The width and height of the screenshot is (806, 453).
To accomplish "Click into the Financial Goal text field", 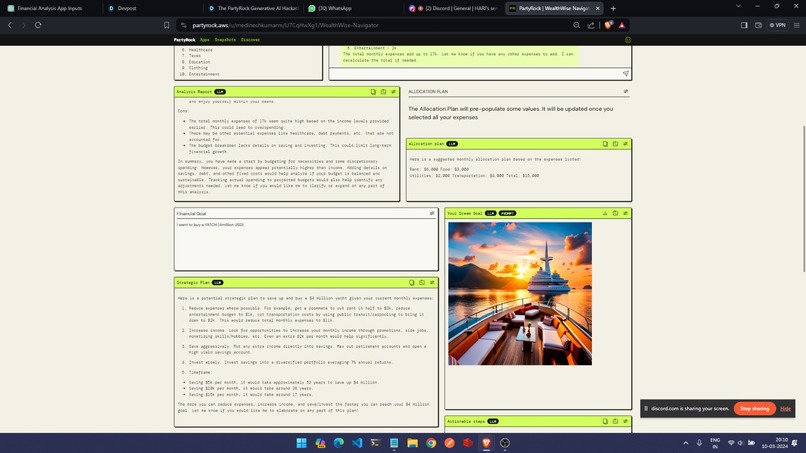I will pyautogui.click(x=306, y=244).
